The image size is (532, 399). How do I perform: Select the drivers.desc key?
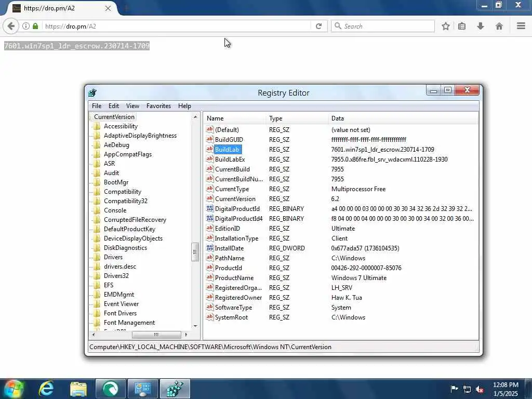[120, 267]
